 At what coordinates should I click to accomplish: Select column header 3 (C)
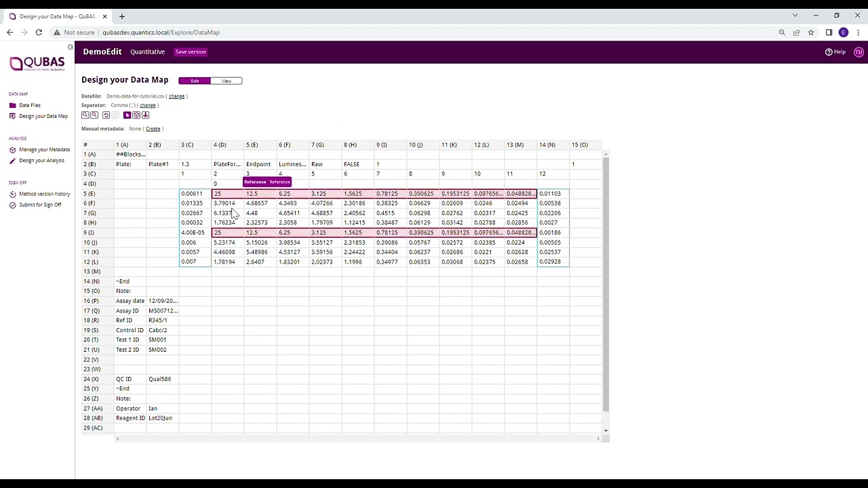point(195,145)
